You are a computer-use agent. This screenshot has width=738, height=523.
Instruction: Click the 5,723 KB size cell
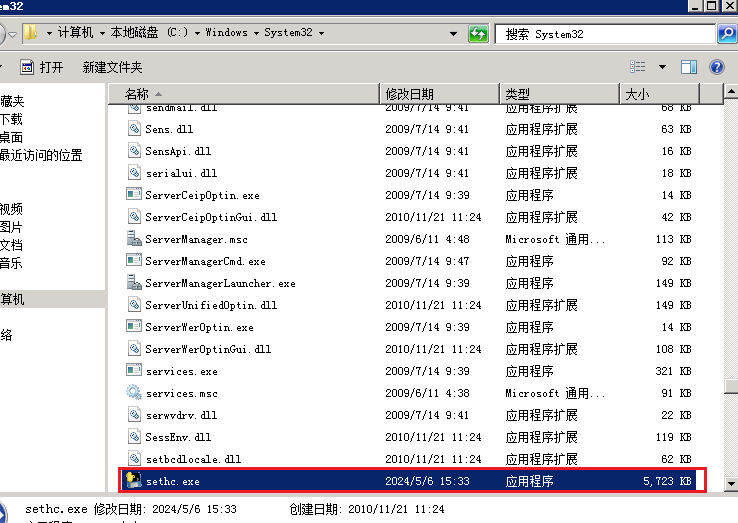pyautogui.click(x=667, y=481)
